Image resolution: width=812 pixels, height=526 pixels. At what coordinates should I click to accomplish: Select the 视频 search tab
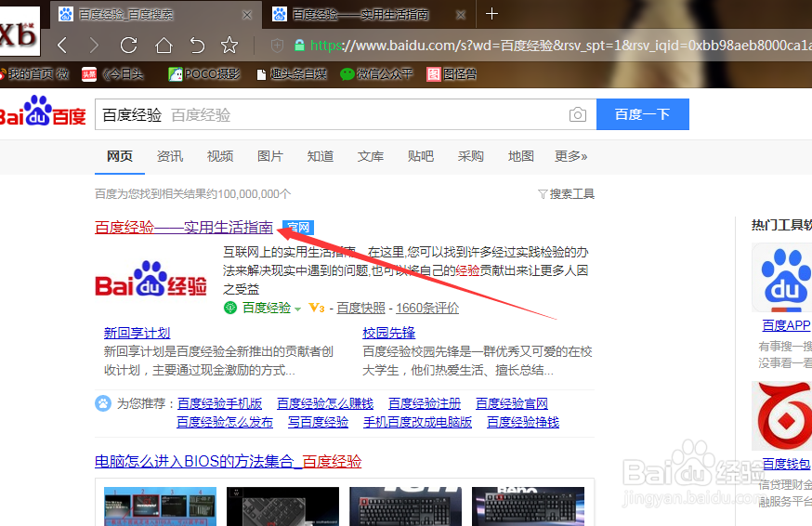(x=220, y=156)
